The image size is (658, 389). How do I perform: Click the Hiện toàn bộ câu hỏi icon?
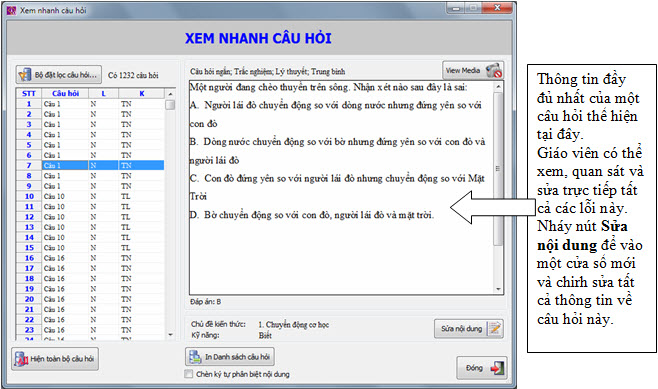tap(21, 359)
